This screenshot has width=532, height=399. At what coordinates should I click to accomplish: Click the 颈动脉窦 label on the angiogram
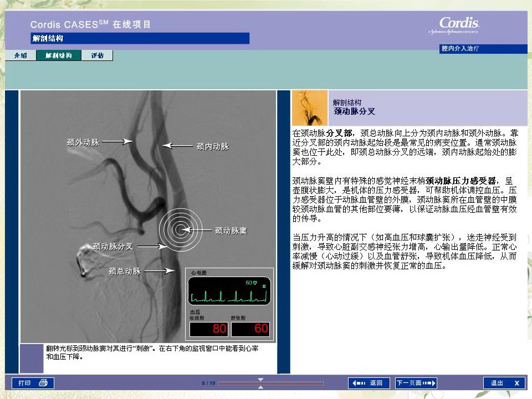pyautogui.click(x=231, y=231)
